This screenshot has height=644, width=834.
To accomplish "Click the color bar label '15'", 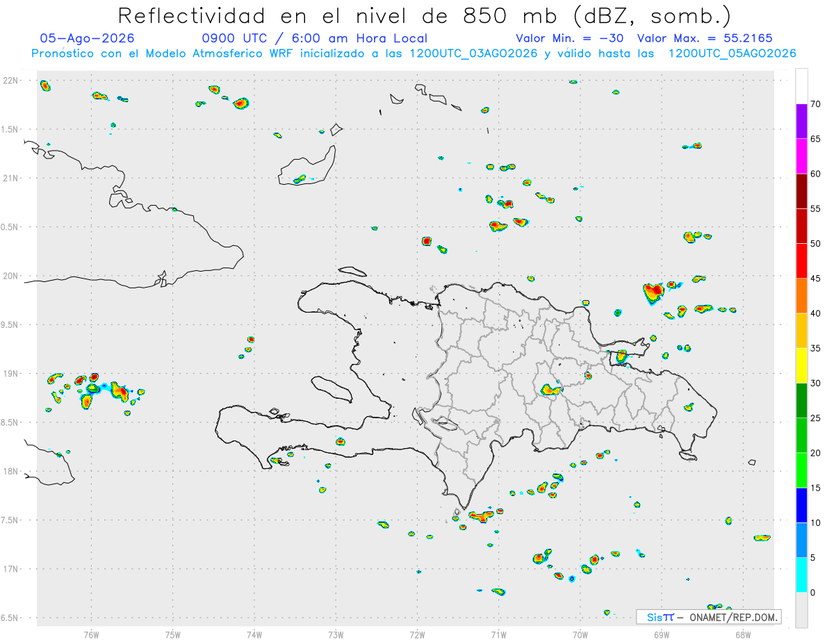I will tap(815, 488).
